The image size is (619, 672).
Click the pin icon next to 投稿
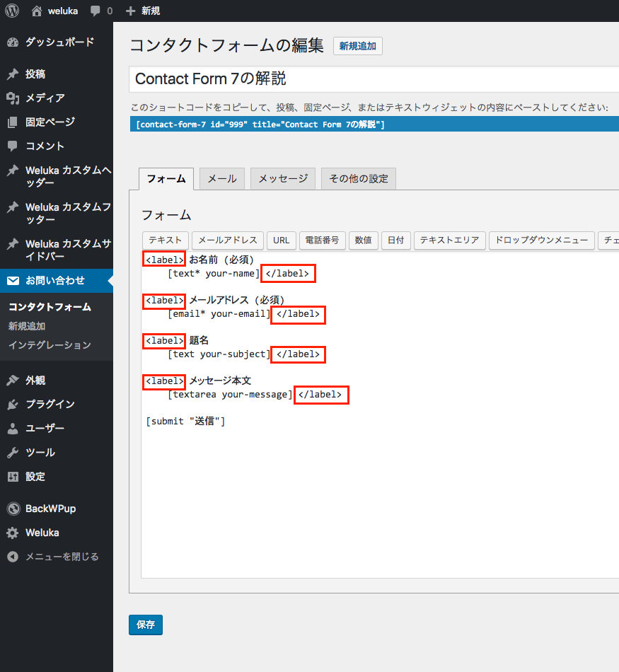[13, 74]
